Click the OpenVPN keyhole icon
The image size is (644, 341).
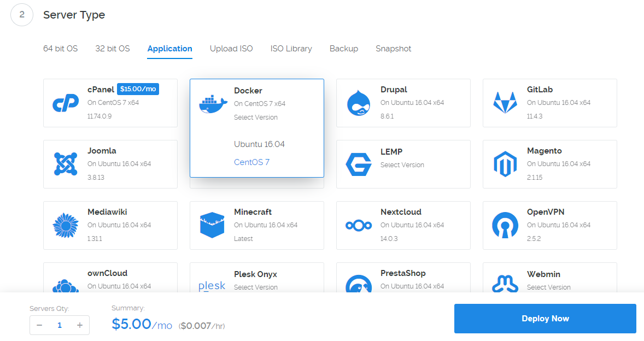505,225
